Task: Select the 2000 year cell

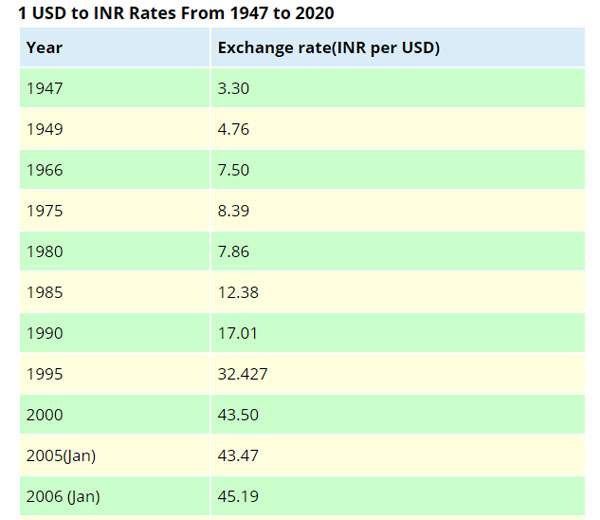Action: coord(44,415)
